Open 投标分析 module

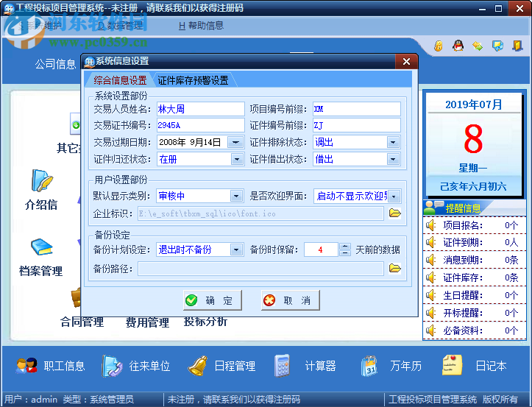(x=205, y=321)
